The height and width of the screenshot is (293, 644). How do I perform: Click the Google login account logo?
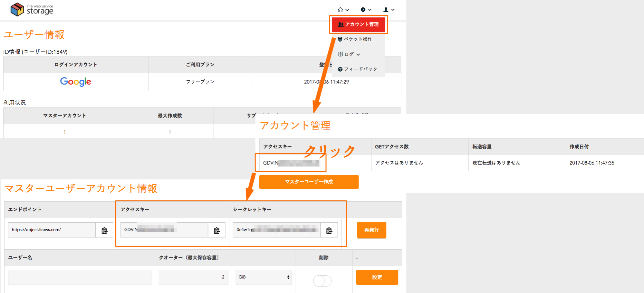point(76,82)
